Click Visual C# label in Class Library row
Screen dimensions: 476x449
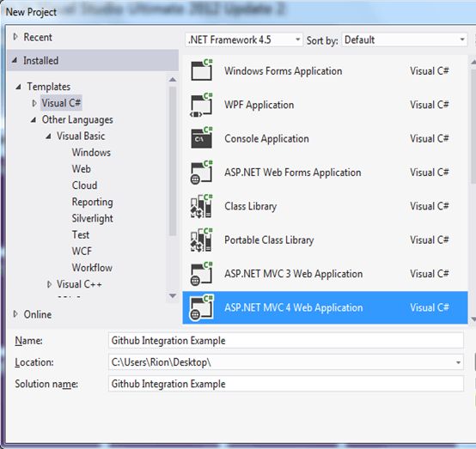click(430, 206)
